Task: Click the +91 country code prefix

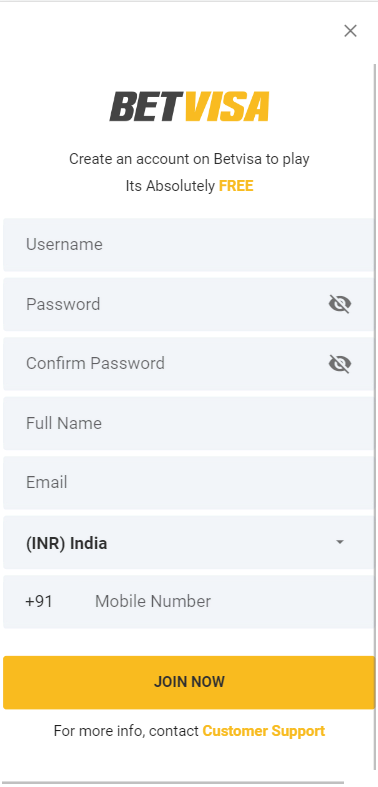Action: 39,601
